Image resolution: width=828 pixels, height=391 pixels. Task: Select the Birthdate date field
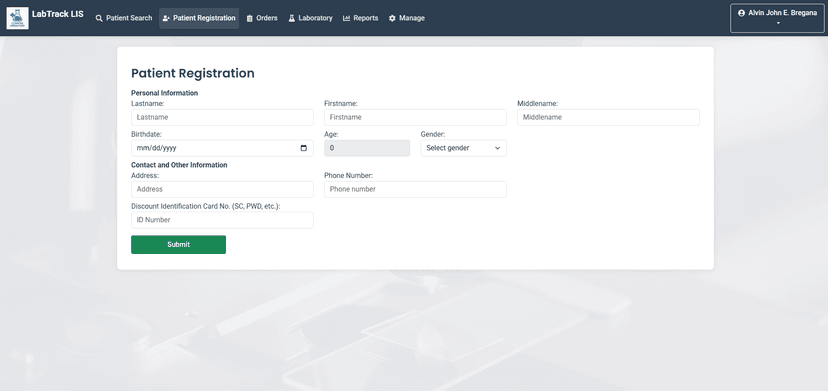[x=222, y=148]
